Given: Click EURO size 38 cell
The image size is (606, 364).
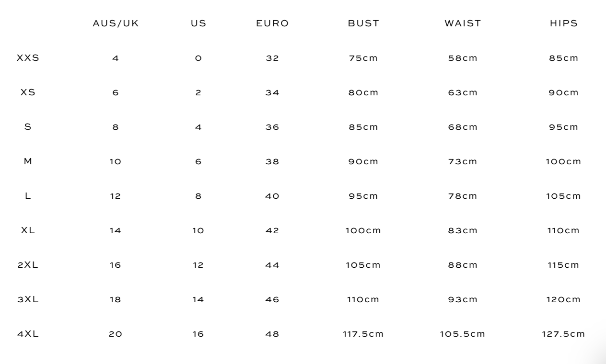Looking at the screenshot, I should (272, 161).
